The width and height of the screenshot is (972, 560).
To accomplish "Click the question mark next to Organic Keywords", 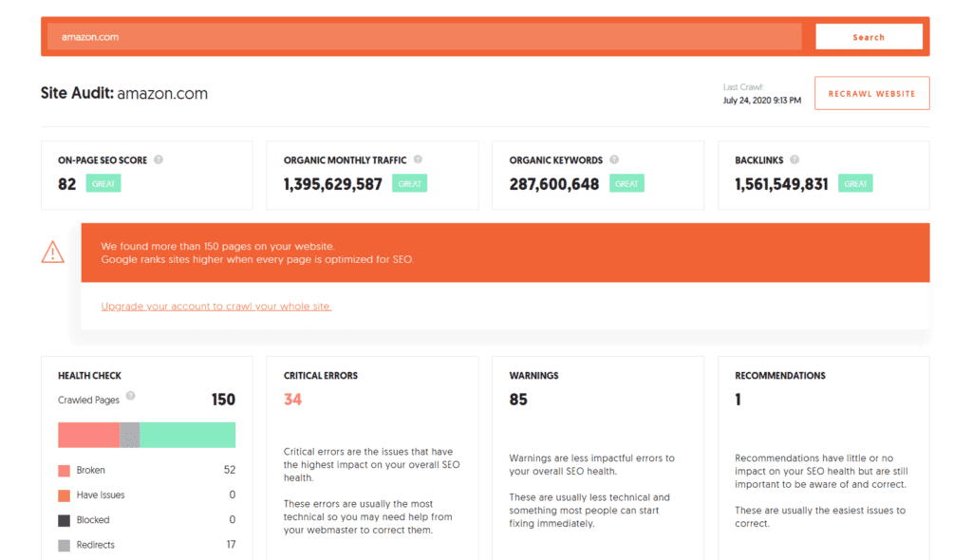I will [614, 159].
